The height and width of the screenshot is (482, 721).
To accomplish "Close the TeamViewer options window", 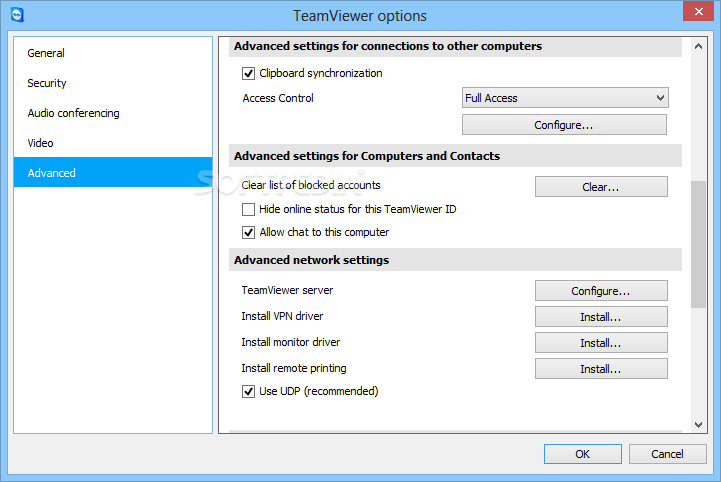I will [x=695, y=12].
